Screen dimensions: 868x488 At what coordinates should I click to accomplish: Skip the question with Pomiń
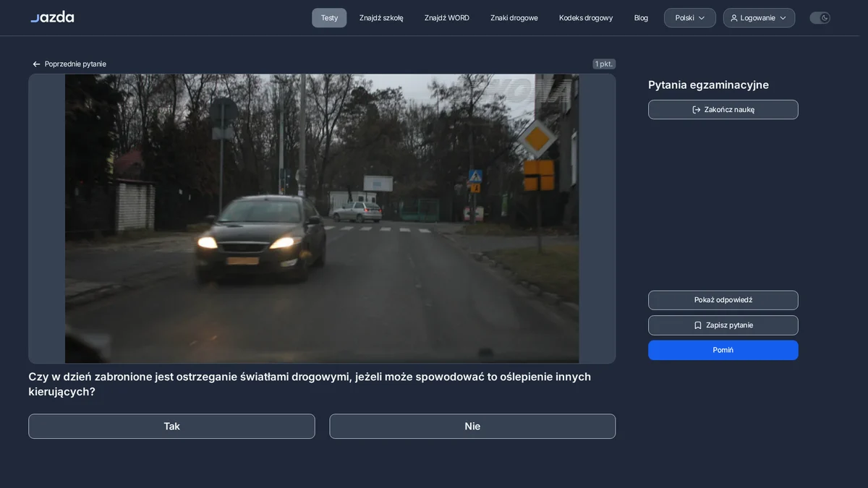pos(723,350)
